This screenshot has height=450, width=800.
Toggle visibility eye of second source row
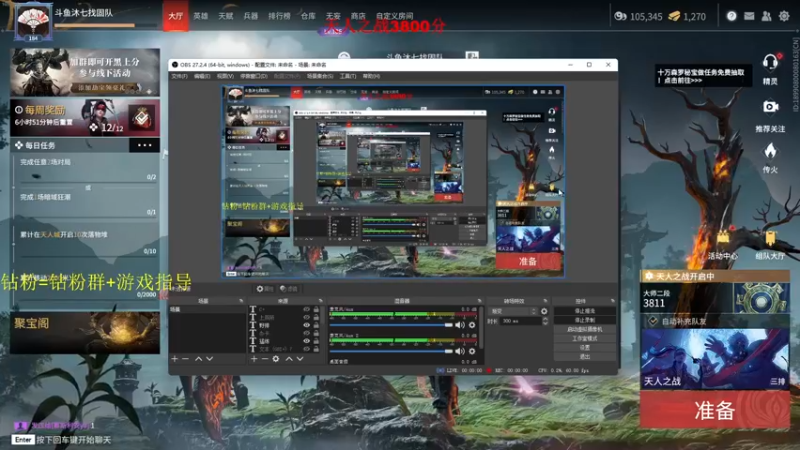click(x=307, y=317)
